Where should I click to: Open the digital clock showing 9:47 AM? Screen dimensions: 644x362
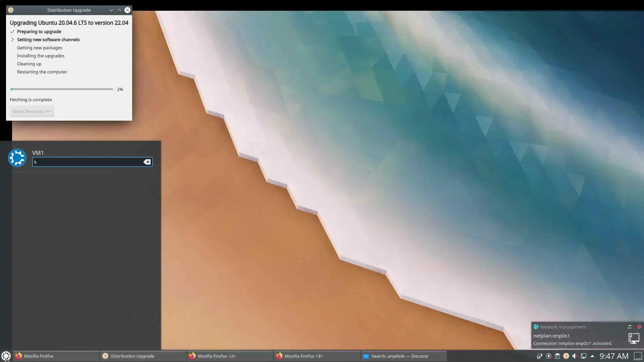pos(613,356)
